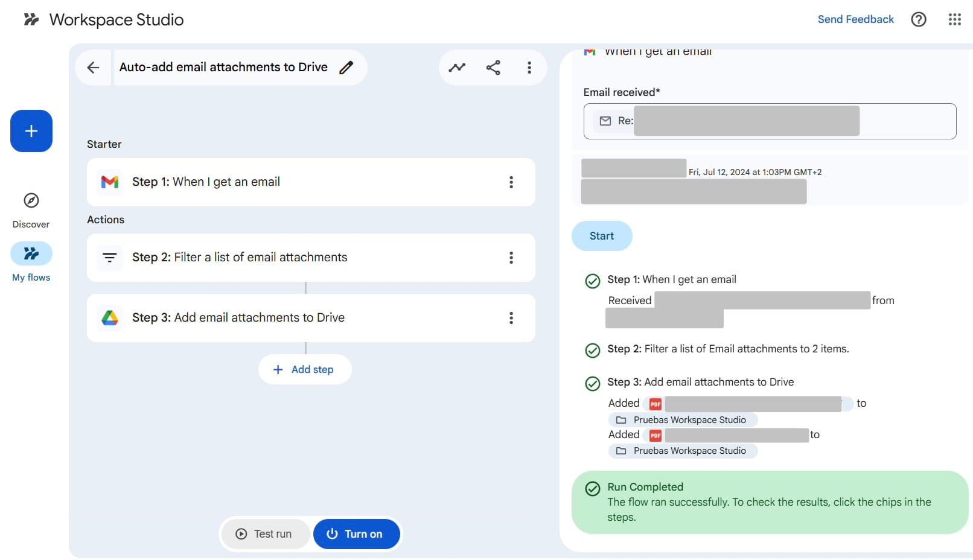The width and height of the screenshot is (973, 560).
Task: Open Google apps grid launcher
Action: pyautogui.click(x=954, y=19)
